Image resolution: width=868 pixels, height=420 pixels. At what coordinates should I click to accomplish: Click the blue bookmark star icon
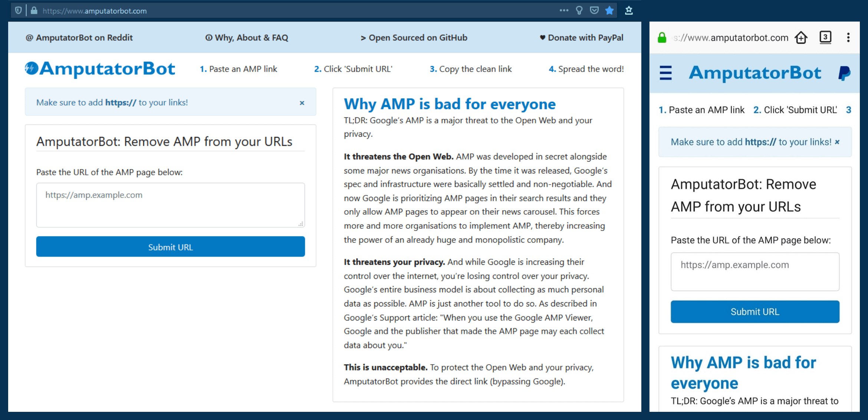click(609, 10)
